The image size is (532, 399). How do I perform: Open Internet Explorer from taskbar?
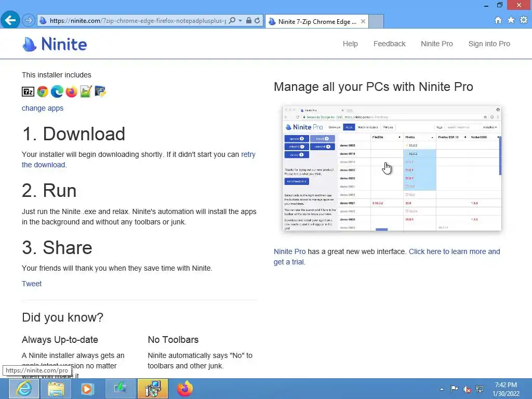pyautogui.click(x=23, y=389)
